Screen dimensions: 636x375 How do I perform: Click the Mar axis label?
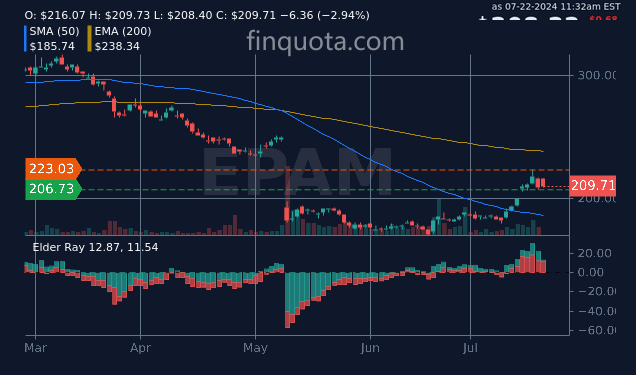coord(36,348)
